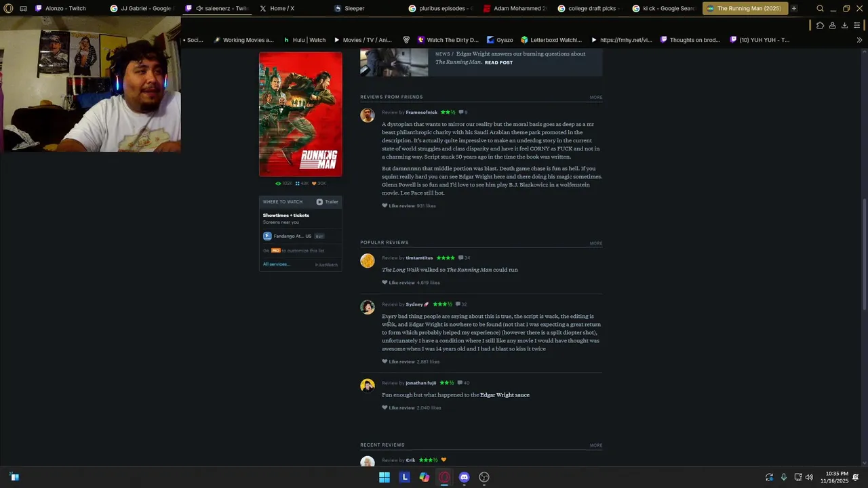Image resolution: width=868 pixels, height=488 pixels.
Task: Open the browser account profile icon
Action: 832,25
